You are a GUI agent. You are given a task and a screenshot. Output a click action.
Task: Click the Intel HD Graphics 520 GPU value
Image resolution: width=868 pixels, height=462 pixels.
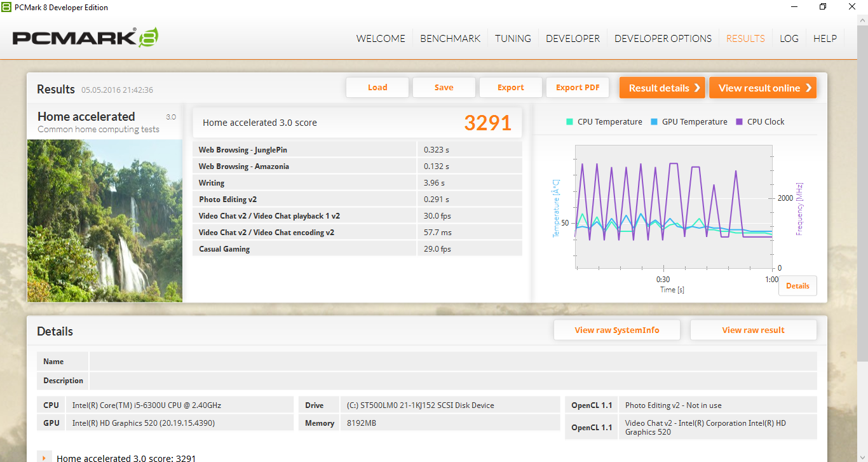tap(143, 423)
